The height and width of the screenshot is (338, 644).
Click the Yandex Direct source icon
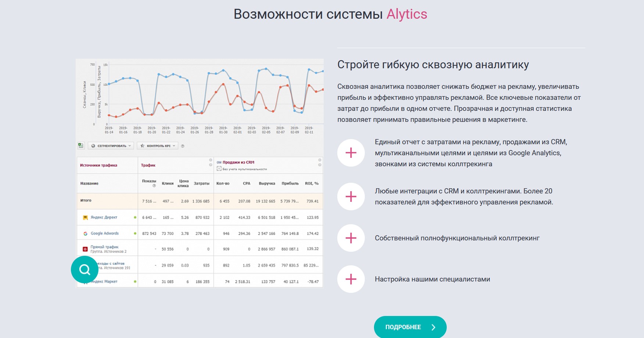point(85,218)
